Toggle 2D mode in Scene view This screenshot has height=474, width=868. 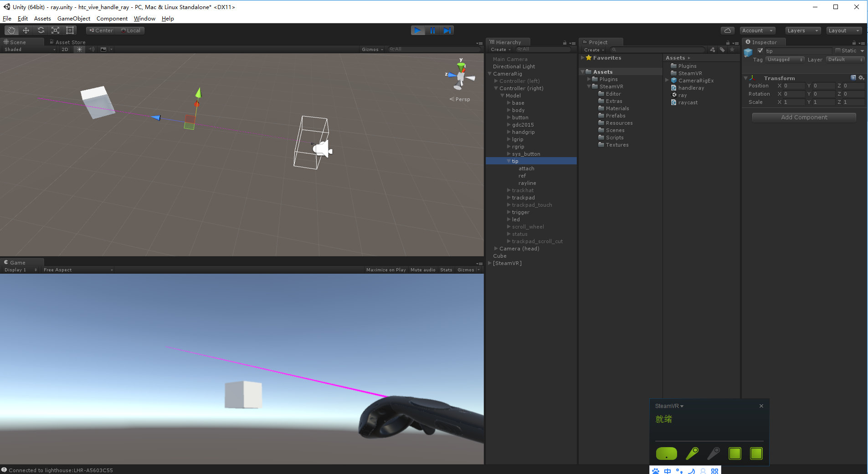[x=65, y=49]
